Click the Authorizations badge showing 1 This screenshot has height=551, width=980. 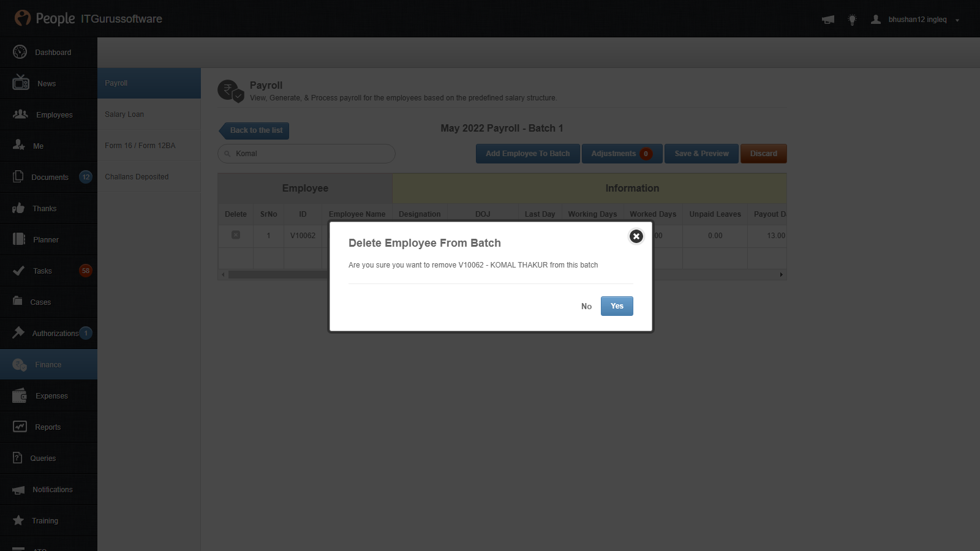(x=86, y=333)
